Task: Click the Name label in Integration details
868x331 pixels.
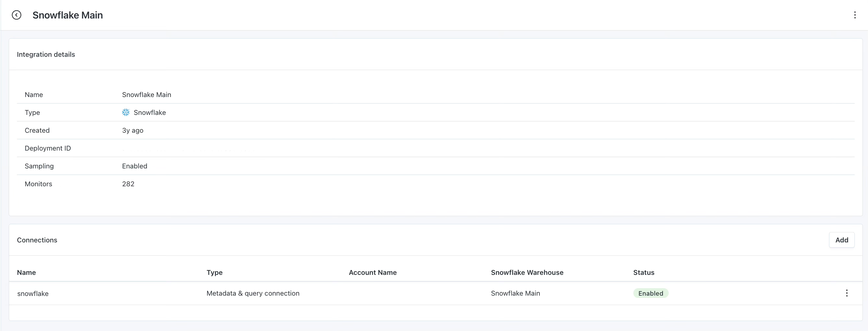Action: point(34,95)
